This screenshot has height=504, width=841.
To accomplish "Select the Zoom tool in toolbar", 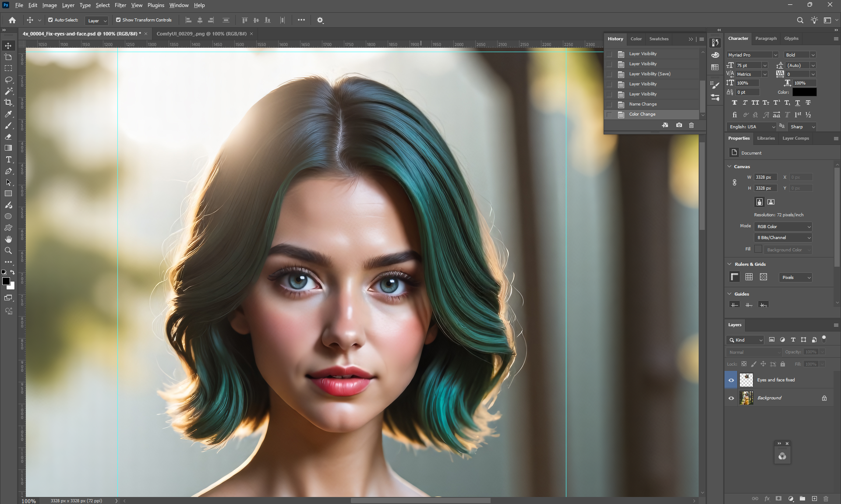I will [8, 250].
